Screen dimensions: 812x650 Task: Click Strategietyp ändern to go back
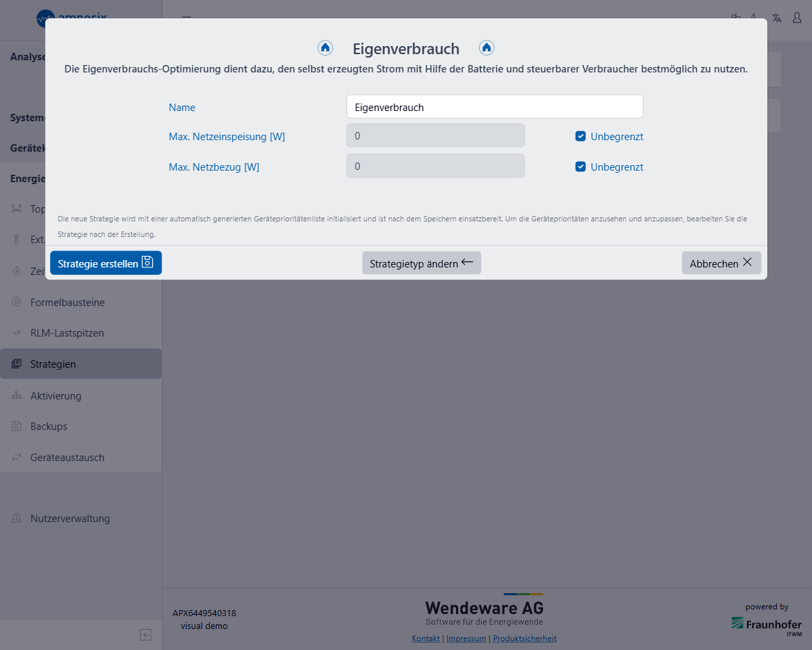click(421, 263)
